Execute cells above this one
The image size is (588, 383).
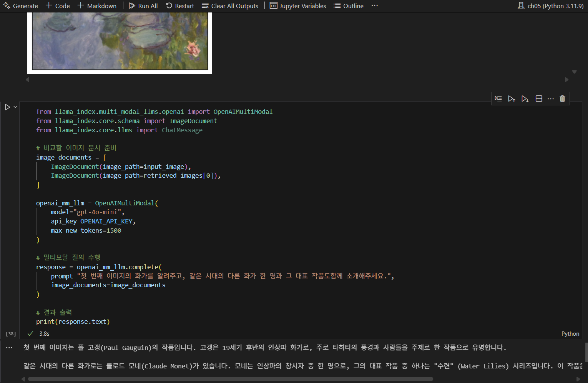click(x=512, y=99)
